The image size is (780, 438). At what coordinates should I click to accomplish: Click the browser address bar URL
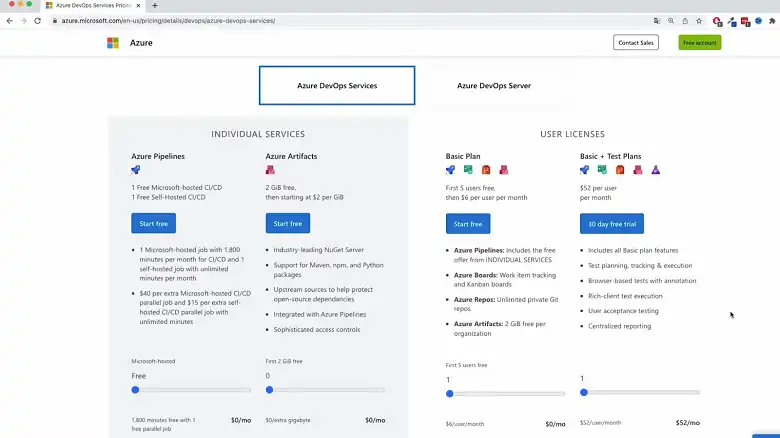coord(168,21)
